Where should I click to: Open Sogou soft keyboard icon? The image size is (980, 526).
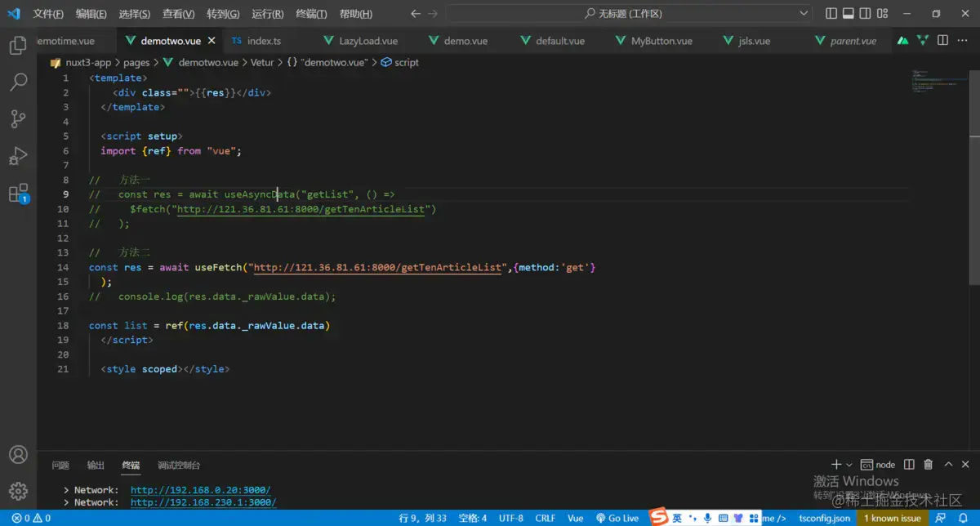723,518
